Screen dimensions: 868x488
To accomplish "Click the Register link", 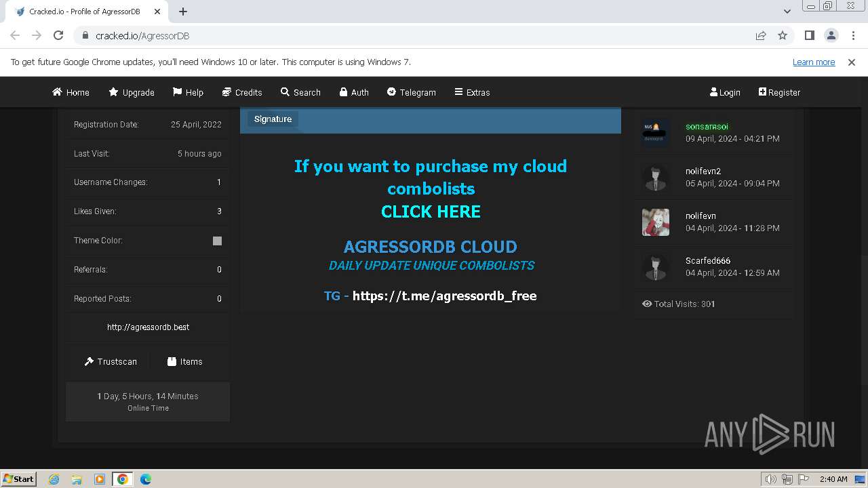I will click(x=779, y=92).
